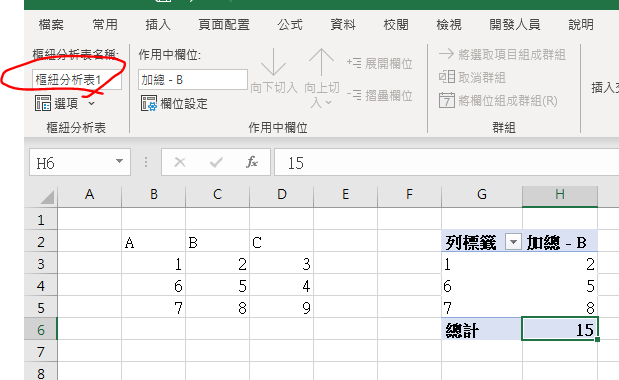Click the select-all corner triangle
This screenshot has width=619, height=380.
click(x=47, y=197)
